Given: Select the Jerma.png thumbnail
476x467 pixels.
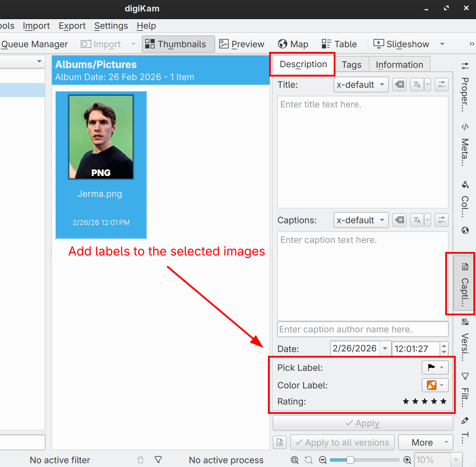Looking at the screenshot, I should [x=101, y=137].
